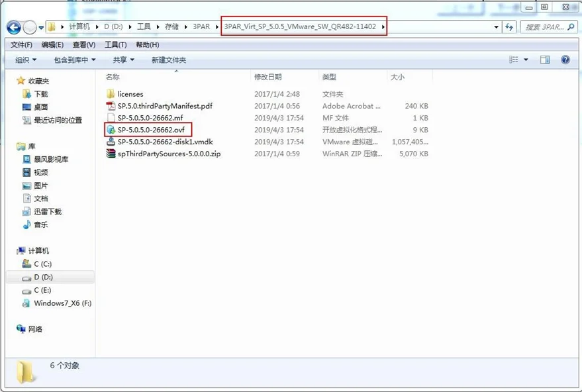Viewport: 582px width, 392px height.
Task: Open the 组织 dropdown
Action: (x=26, y=60)
